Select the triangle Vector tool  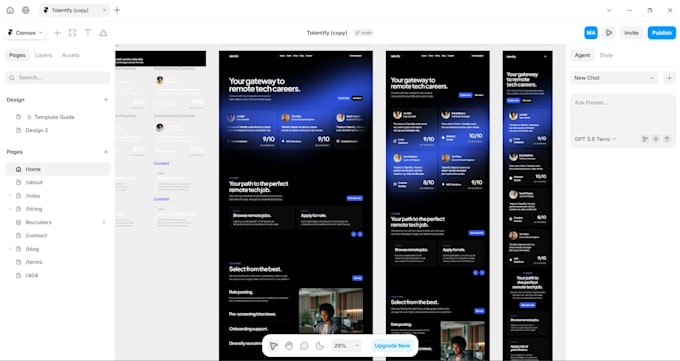click(103, 33)
